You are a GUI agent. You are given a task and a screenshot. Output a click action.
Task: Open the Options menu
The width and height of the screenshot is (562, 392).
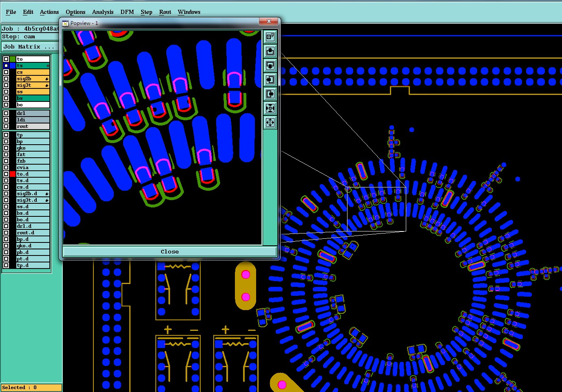pos(75,12)
